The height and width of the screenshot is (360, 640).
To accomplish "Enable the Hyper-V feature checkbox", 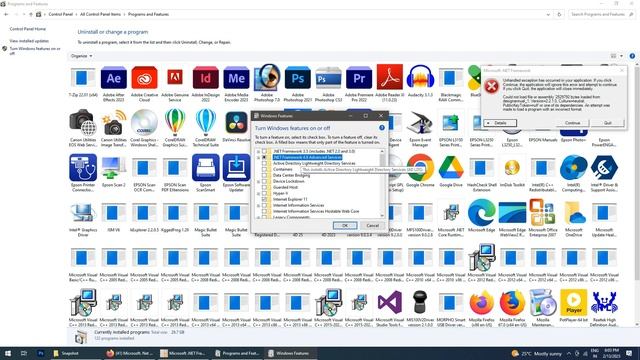I will pyautogui.click(x=264, y=193).
